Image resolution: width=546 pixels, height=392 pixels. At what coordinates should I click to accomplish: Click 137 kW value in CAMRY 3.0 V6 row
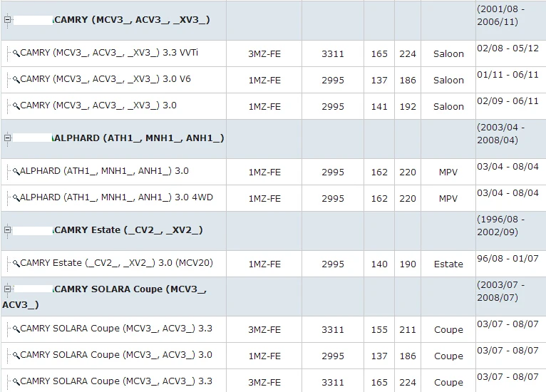point(379,81)
